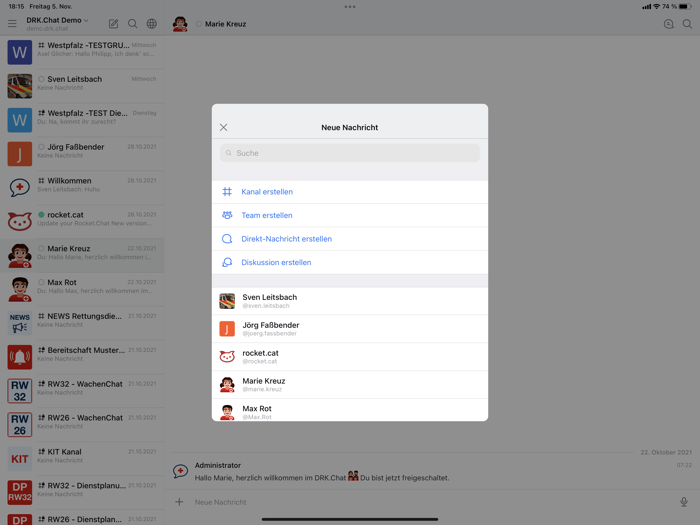Open the directory globe icon
Viewport: 700px width, 525px height.
(x=152, y=24)
